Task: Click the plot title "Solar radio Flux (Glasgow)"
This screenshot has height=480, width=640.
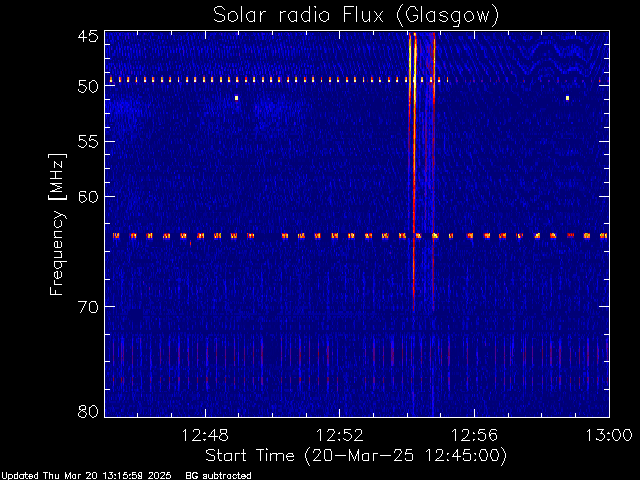Action: pos(356,16)
